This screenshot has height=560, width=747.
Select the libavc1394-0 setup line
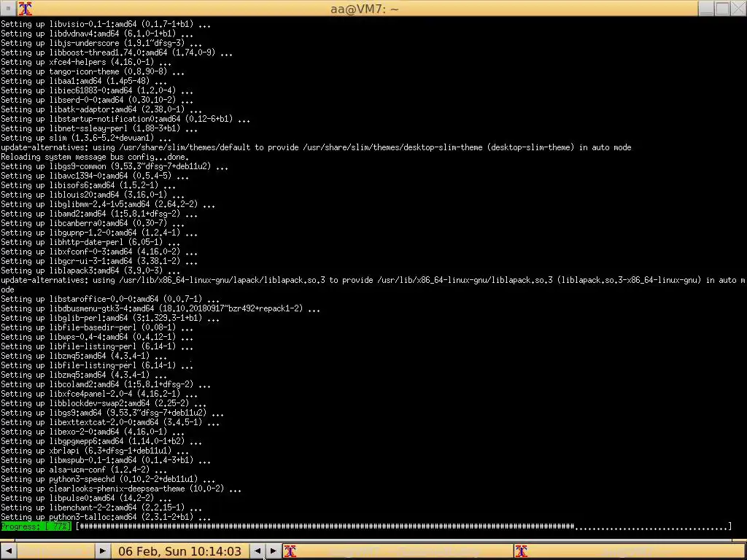pyautogui.click(x=95, y=176)
